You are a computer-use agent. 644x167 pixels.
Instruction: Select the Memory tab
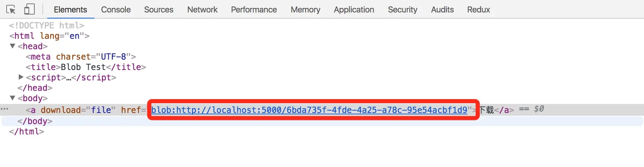(305, 10)
